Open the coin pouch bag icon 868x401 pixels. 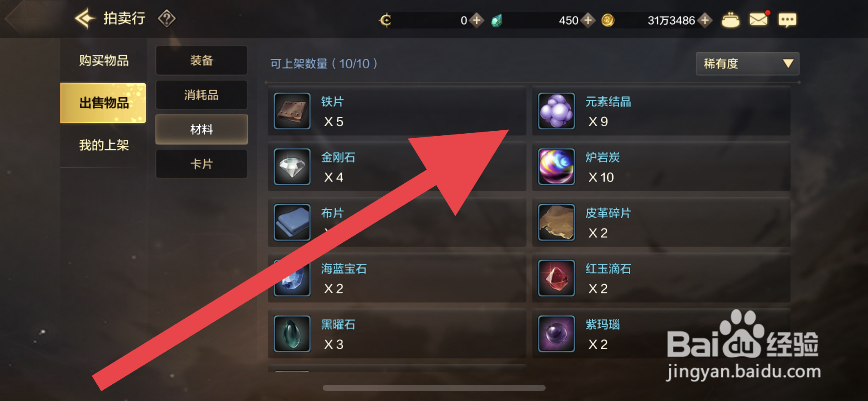(730, 20)
